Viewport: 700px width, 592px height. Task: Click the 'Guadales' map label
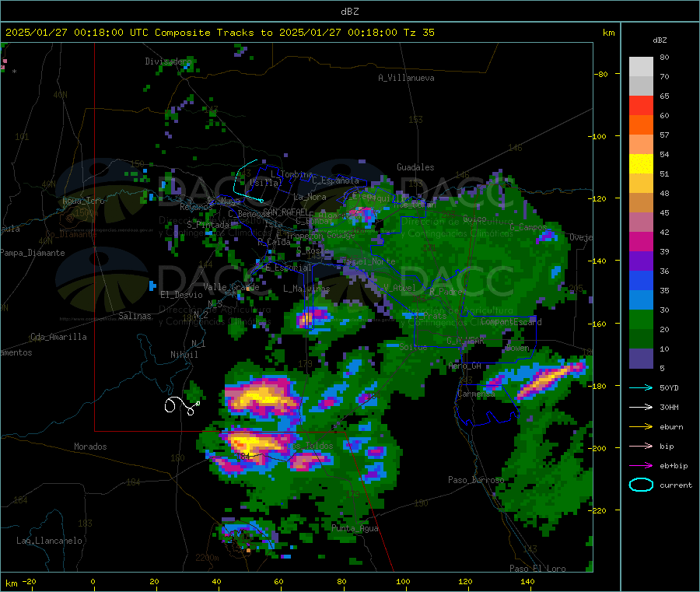tap(415, 167)
